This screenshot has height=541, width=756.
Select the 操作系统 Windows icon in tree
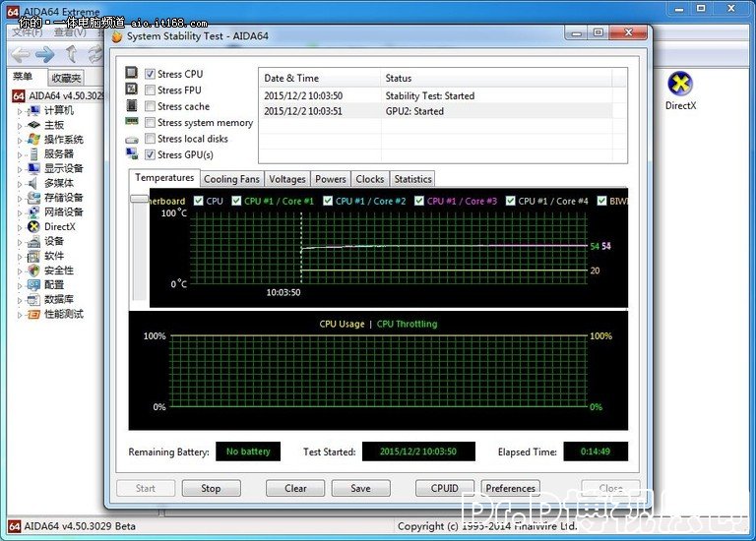tap(33, 140)
